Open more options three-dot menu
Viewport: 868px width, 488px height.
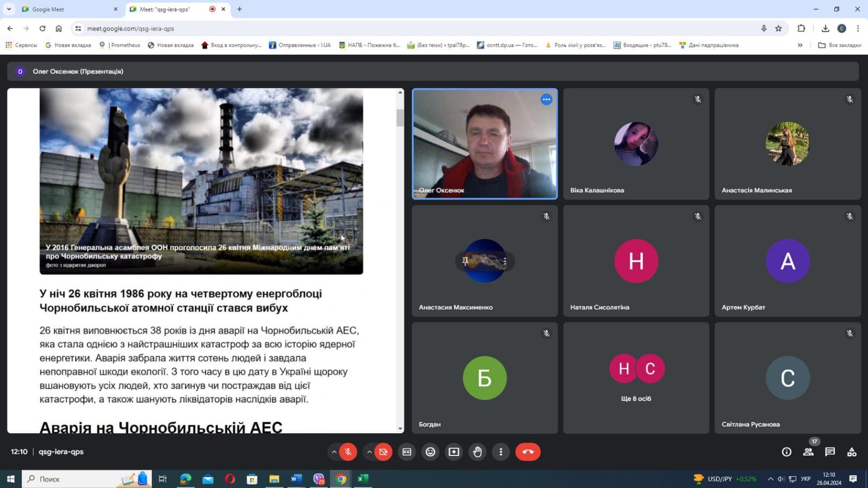pyautogui.click(x=501, y=452)
